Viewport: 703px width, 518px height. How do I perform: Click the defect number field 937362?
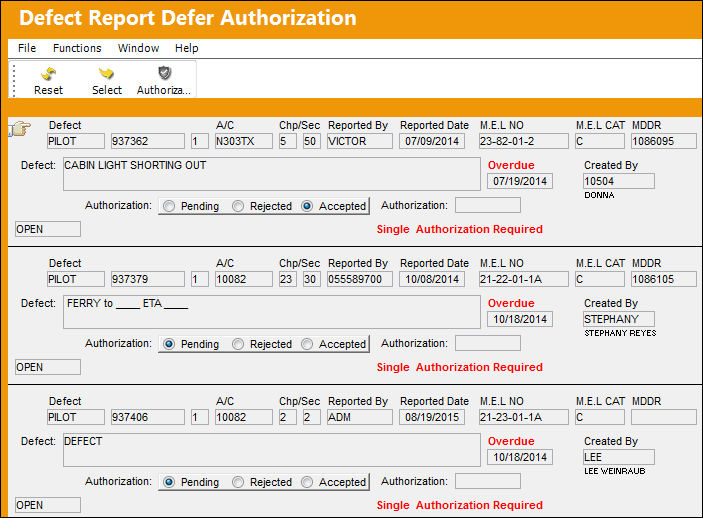pyautogui.click(x=148, y=141)
